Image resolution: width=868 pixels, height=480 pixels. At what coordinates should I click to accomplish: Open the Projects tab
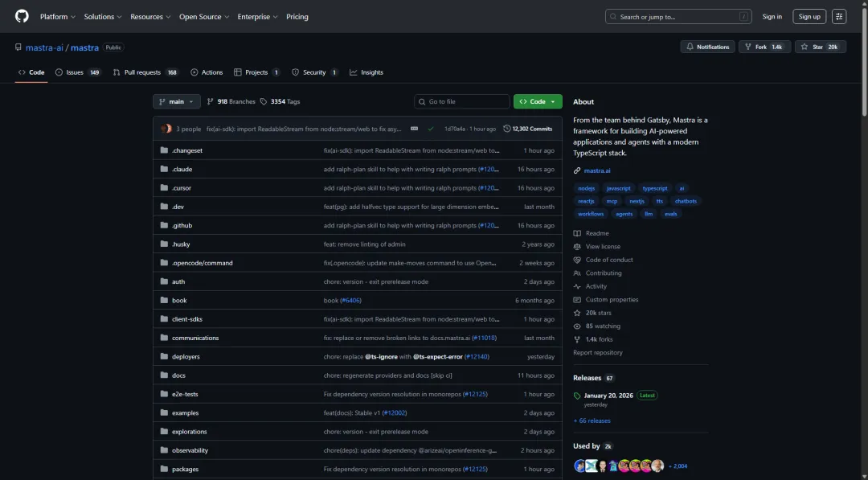257,72
